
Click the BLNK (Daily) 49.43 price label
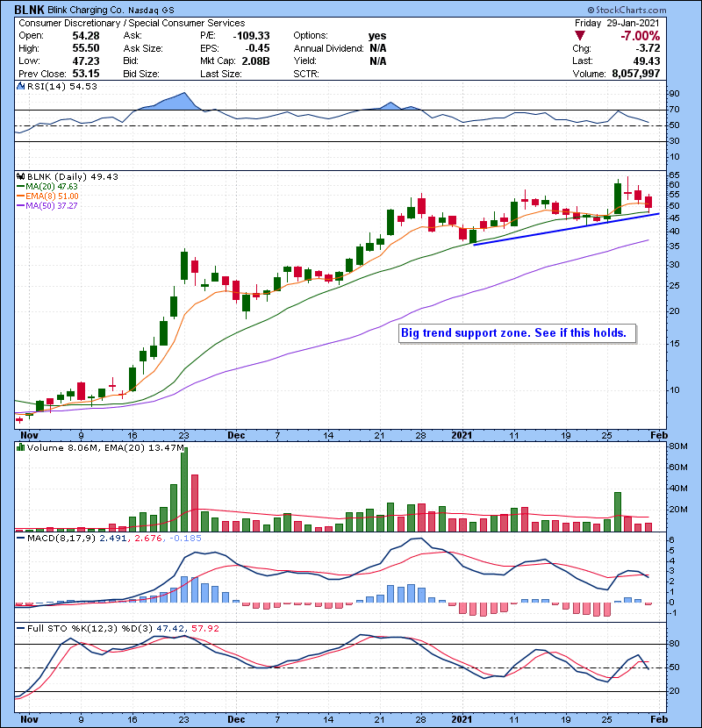(73, 176)
